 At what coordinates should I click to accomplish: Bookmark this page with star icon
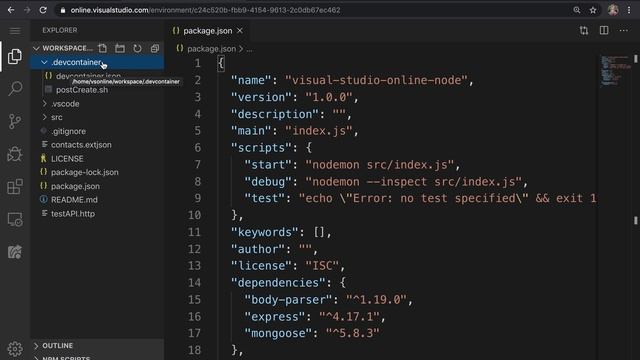click(x=593, y=10)
